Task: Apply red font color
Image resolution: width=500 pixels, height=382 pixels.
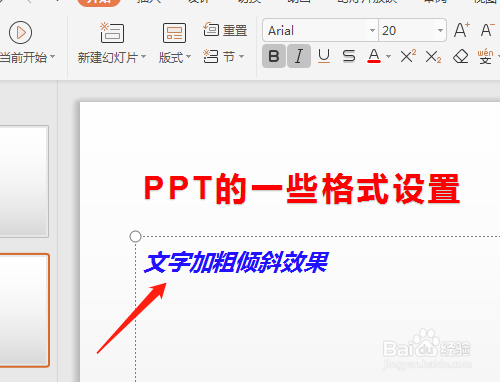Action: click(x=374, y=56)
